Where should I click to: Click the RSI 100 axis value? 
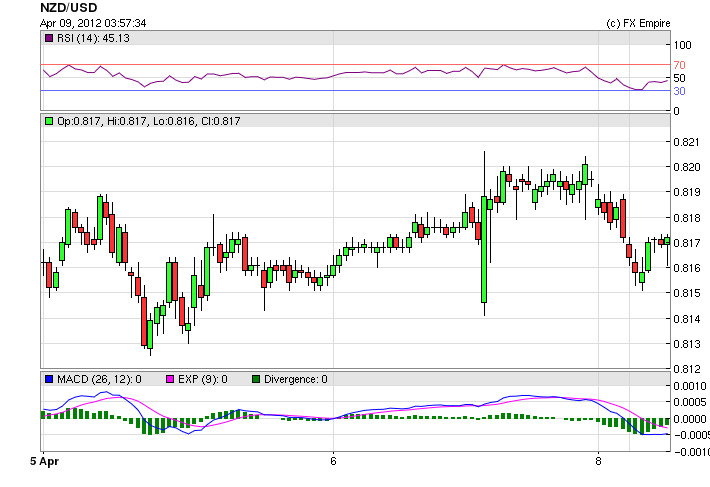pos(682,45)
